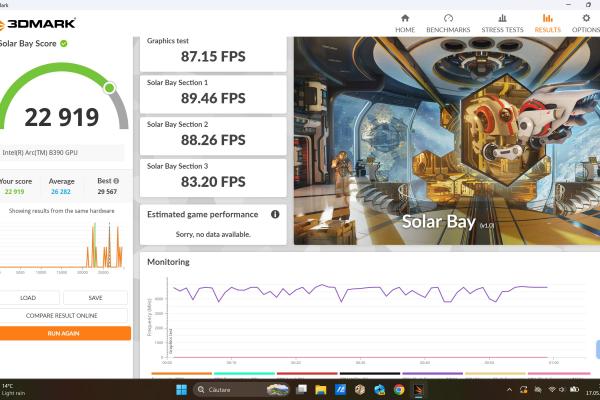Click the Average score 26 282
This screenshot has width=600, height=400.
tap(61, 192)
